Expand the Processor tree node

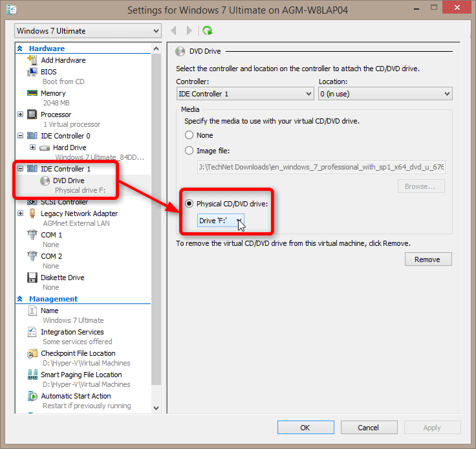21,115
